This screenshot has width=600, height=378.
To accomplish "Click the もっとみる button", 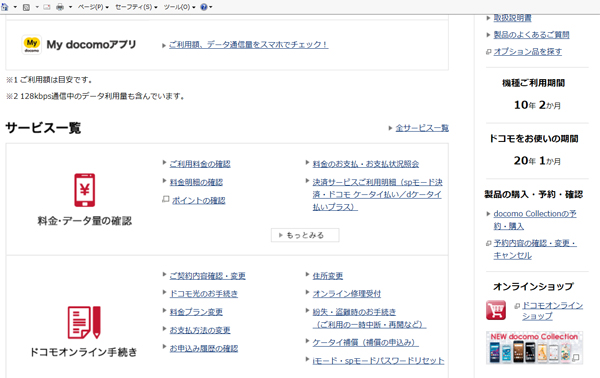I will [305, 235].
